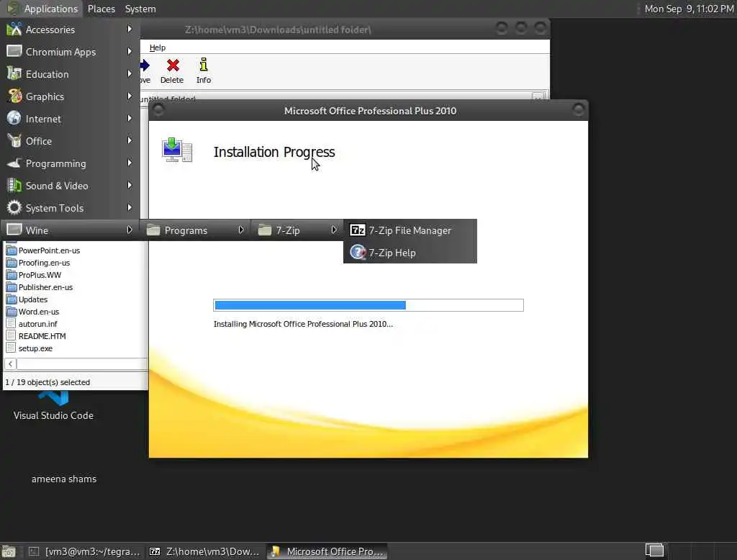The image size is (737, 560).
Task: Open the System menu
Action: (x=140, y=9)
